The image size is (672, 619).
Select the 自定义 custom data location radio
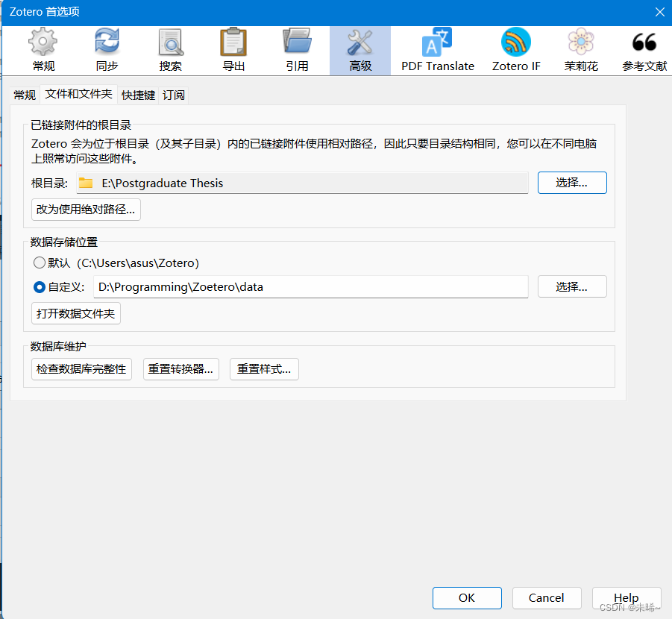[x=40, y=287]
